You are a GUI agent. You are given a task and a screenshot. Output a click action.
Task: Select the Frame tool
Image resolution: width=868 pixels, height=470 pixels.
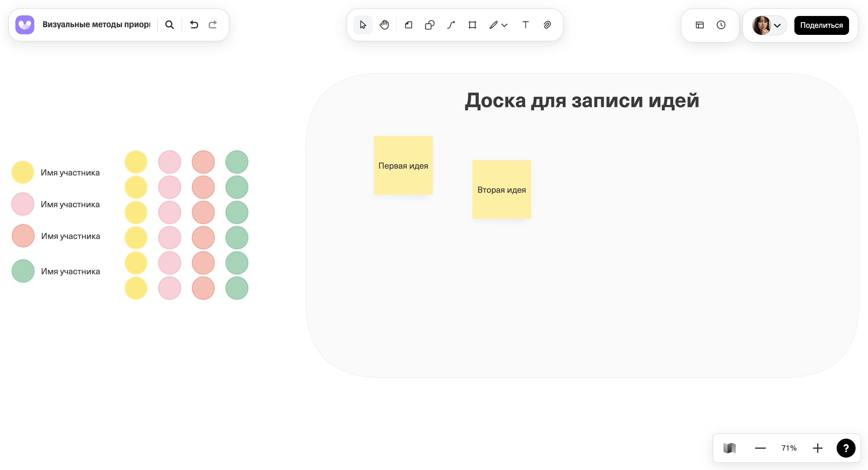[x=472, y=25]
